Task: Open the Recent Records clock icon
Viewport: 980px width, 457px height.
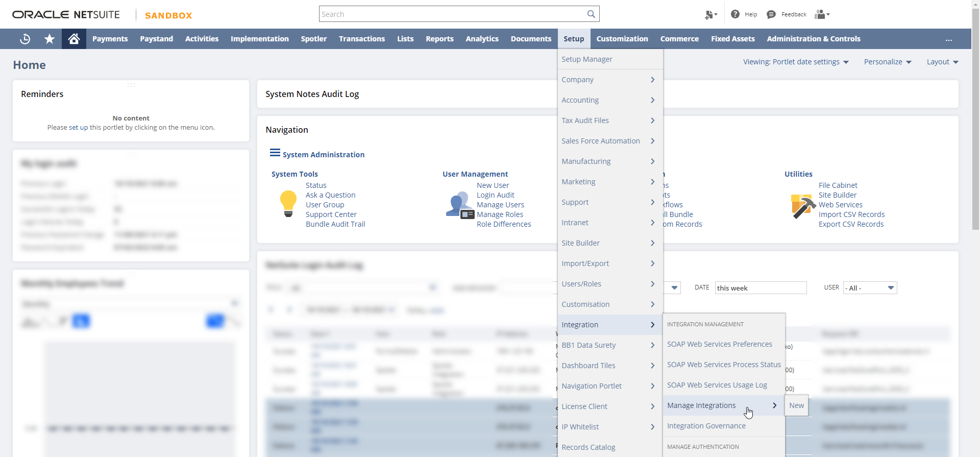Action: (x=25, y=39)
